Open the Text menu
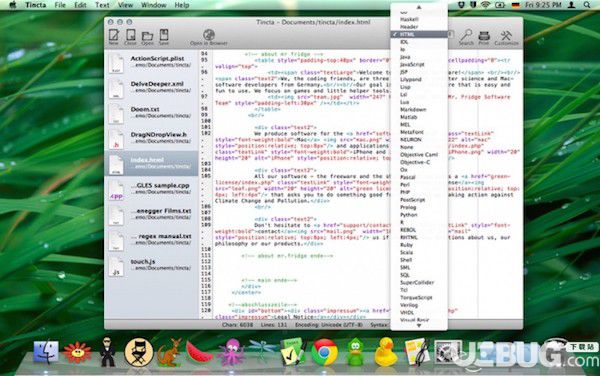The image size is (600, 376). coord(102,5)
